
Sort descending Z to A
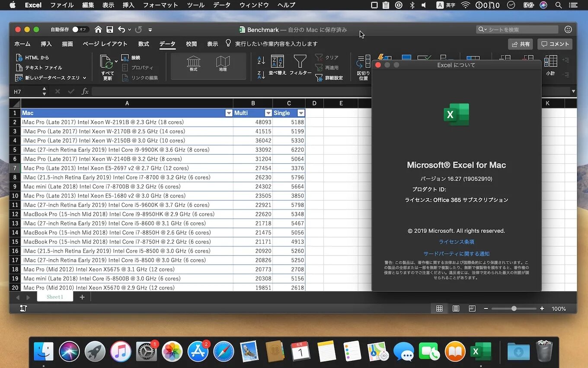(x=261, y=74)
